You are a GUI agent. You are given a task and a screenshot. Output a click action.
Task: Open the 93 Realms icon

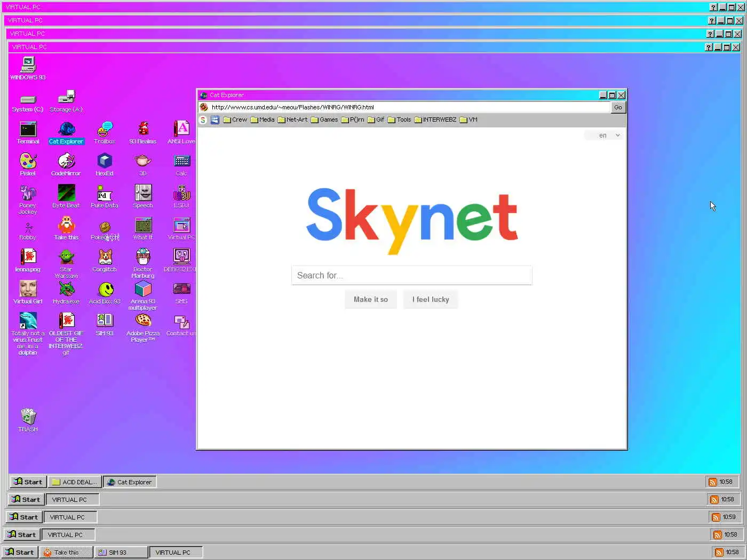143,133
